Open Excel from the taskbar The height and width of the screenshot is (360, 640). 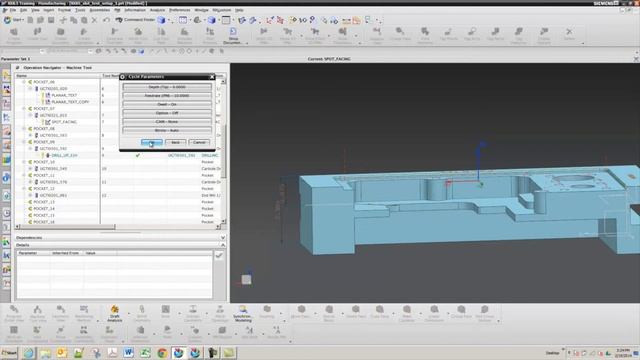pyautogui.click(x=145, y=352)
